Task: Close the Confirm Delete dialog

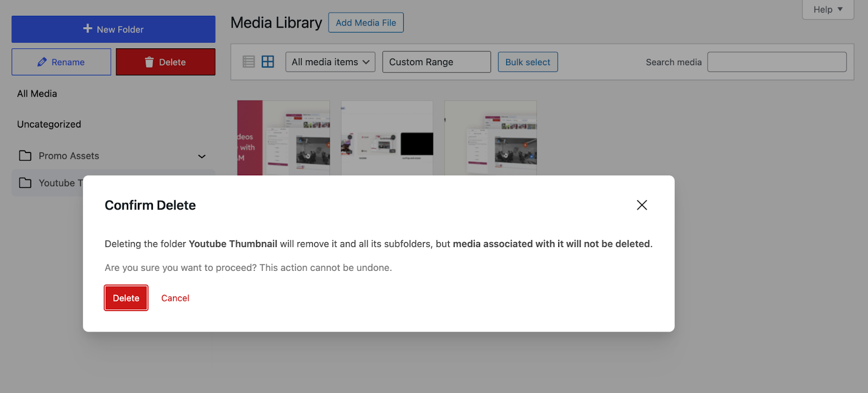Action: [642, 205]
